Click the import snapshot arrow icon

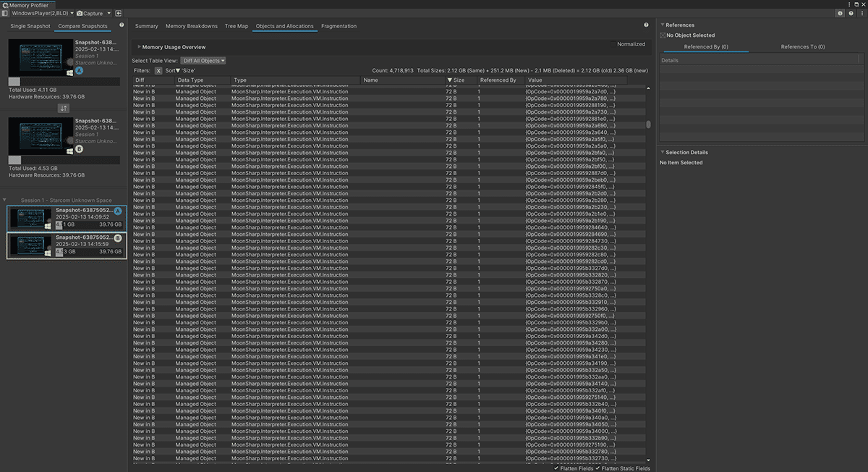click(x=118, y=13)
